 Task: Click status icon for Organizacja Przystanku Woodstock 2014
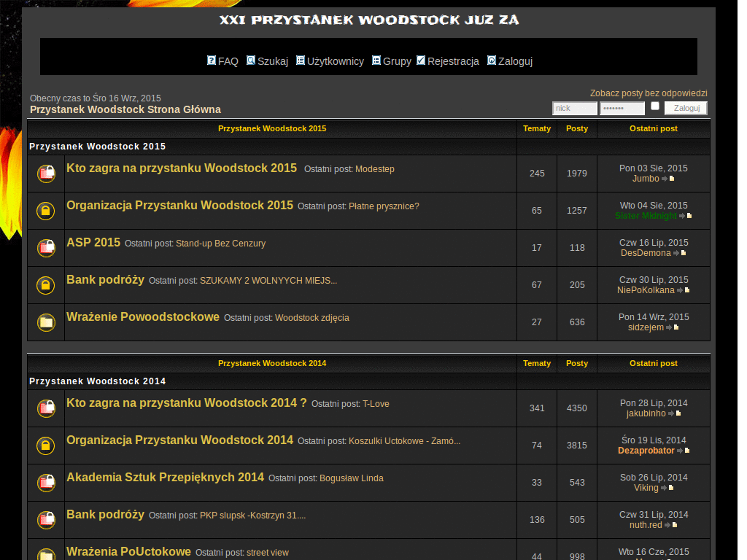46,446
